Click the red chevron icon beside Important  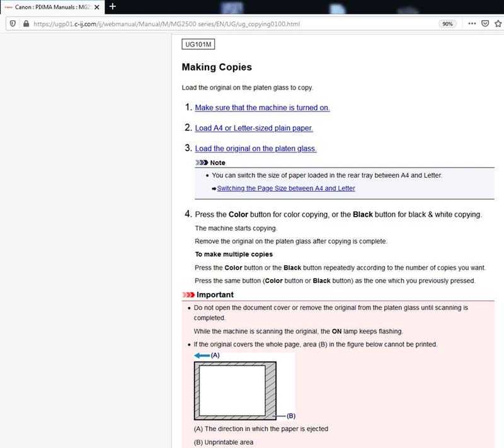[188, 295]
